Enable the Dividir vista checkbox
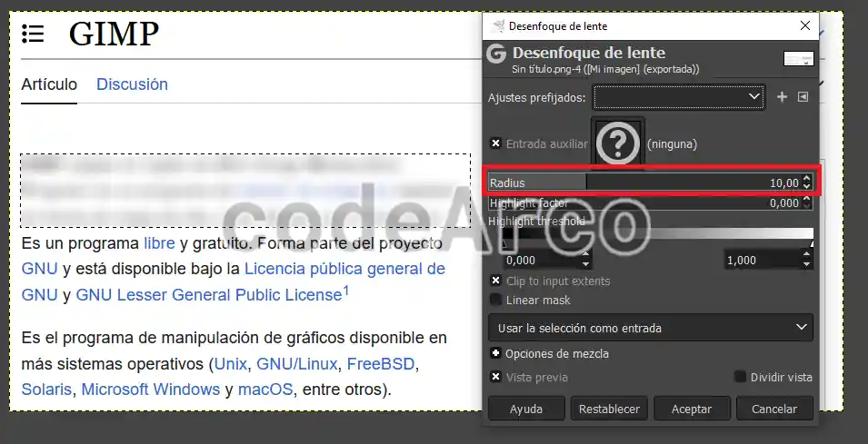 (740, 377)
